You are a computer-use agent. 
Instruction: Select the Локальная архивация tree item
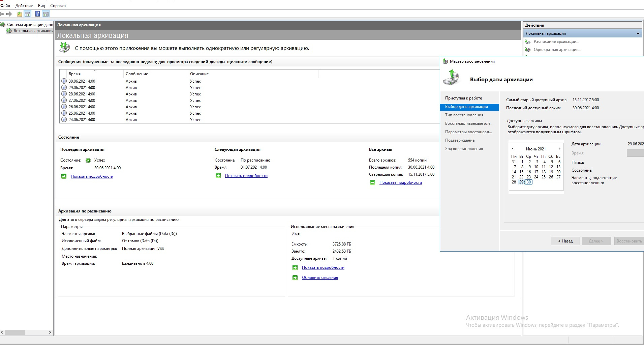click(33, 31)
